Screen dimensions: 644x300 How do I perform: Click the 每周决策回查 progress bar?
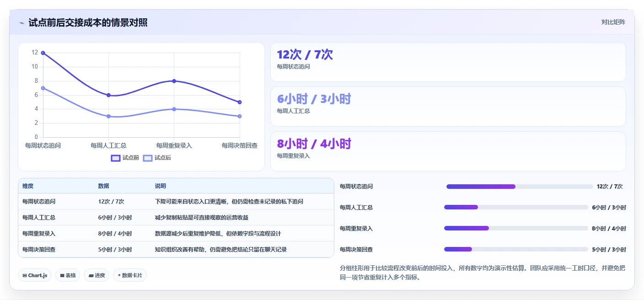(516, 249)
